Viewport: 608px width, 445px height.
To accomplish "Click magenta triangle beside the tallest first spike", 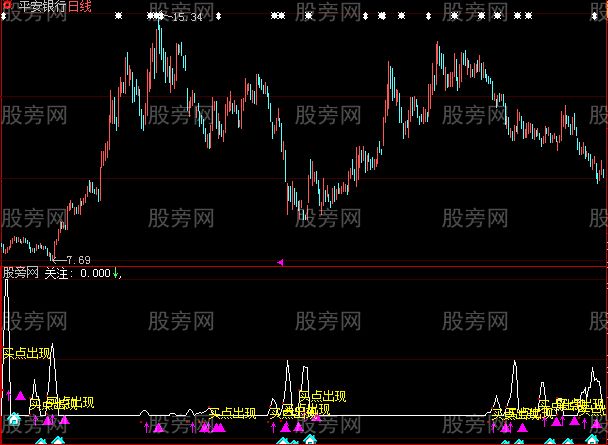I will pos(20,396).
